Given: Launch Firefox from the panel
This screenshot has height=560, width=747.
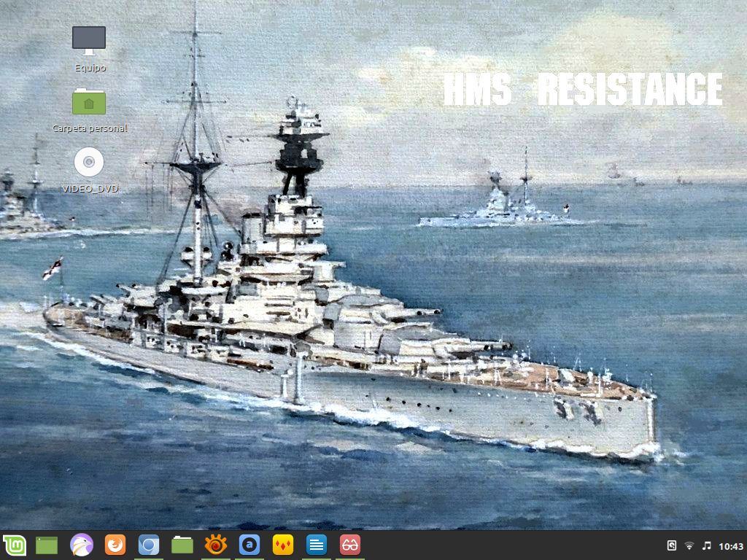Looking at the screenshot, I should click(115, 545).
